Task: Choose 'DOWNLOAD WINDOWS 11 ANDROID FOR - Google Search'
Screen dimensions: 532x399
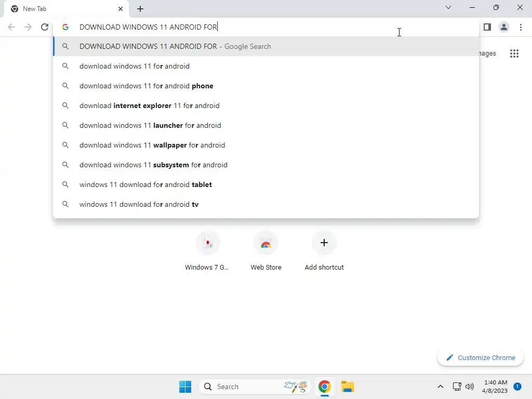Action: click(x=266, y=46)
